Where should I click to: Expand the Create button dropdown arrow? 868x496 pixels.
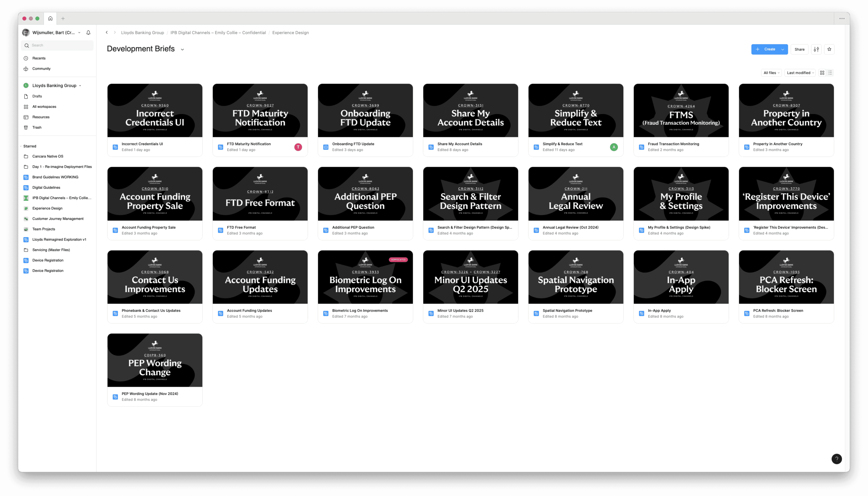click(x=783, y=49)
